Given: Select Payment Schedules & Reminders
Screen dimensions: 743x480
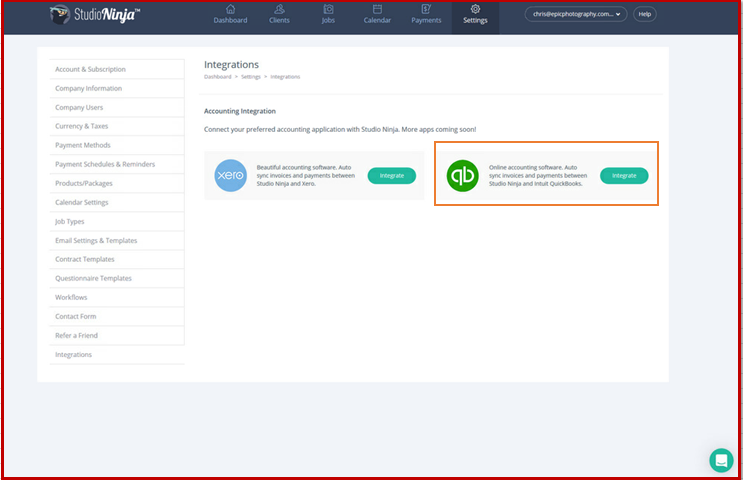Looking at the screenshot, I should [117, 164].
